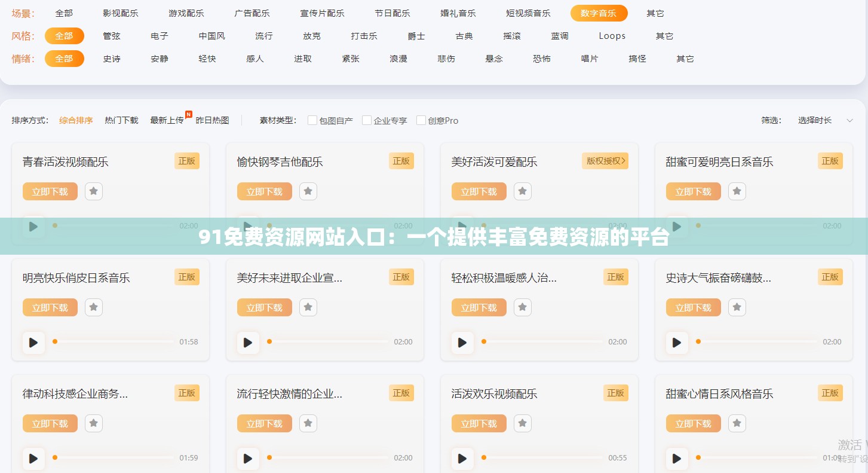Star the 活泼欢乐视频配乐 track
This screenshot has width=868, height=473.
(x=523, y=423)
